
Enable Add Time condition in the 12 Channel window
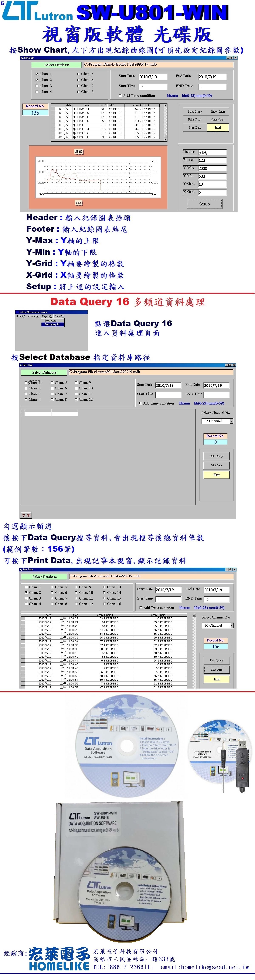(140, 403)
